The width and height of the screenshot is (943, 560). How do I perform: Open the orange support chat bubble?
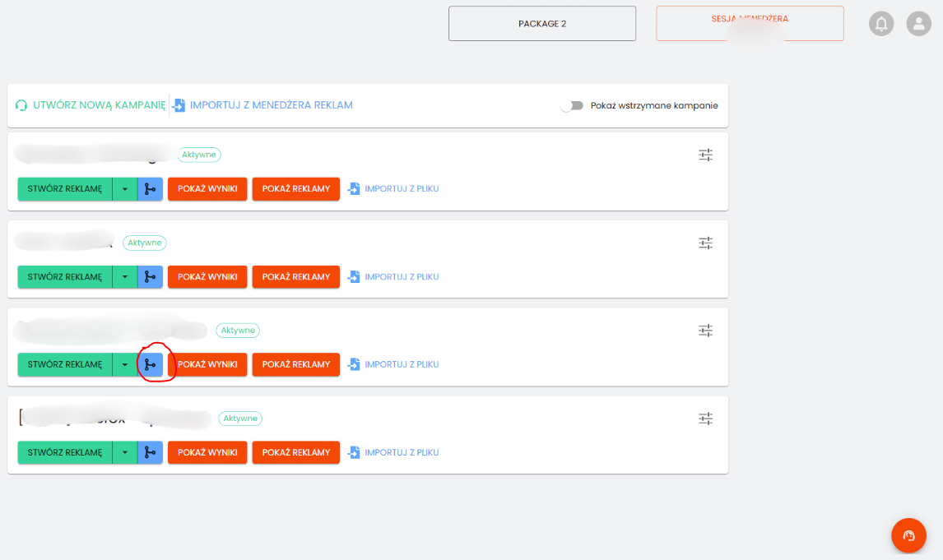908,535
